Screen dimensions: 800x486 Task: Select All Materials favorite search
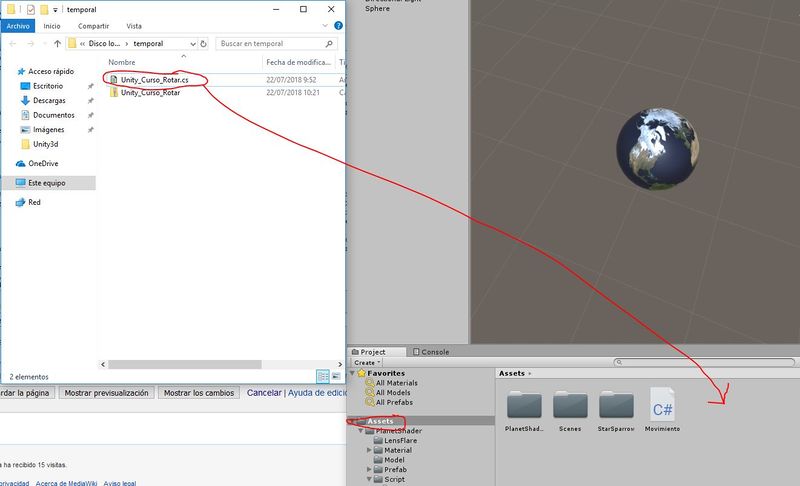396,382
